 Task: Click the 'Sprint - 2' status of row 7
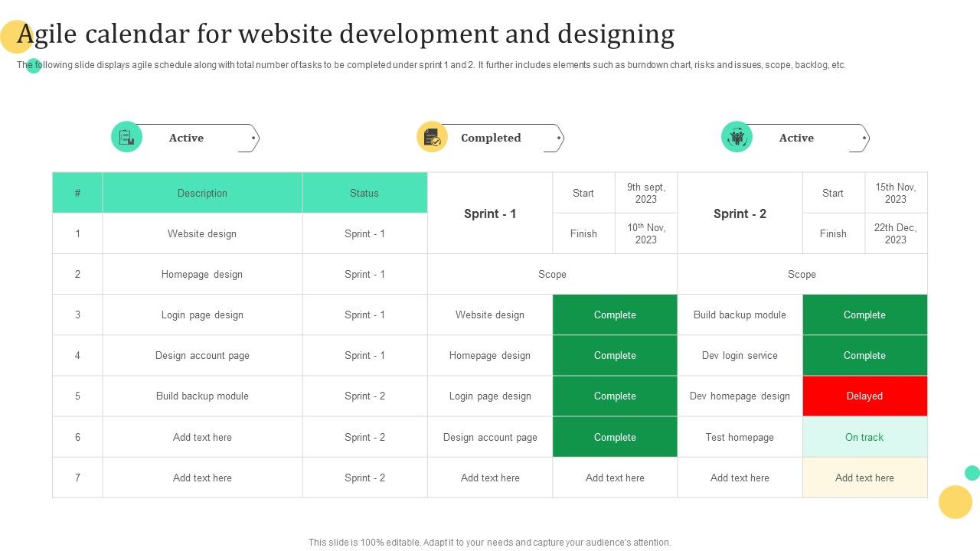pos(364,478)
